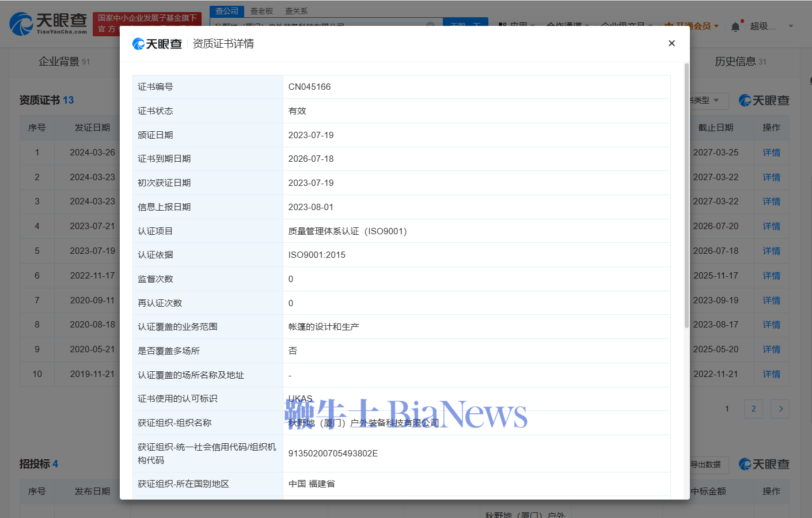812x518 pixels.
Task: Click the next page arrow
Action: [x=780, y=409]
